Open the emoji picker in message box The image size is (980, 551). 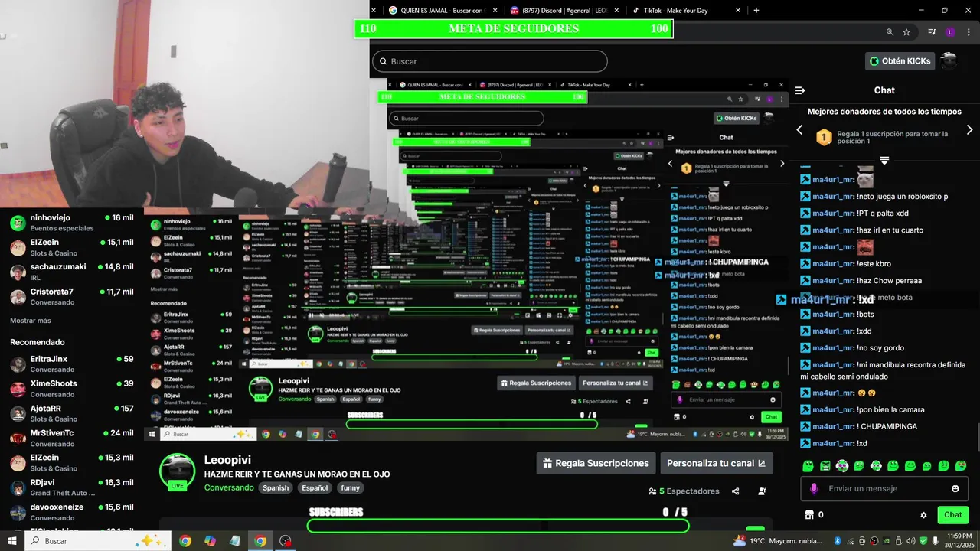pos(955,488)
